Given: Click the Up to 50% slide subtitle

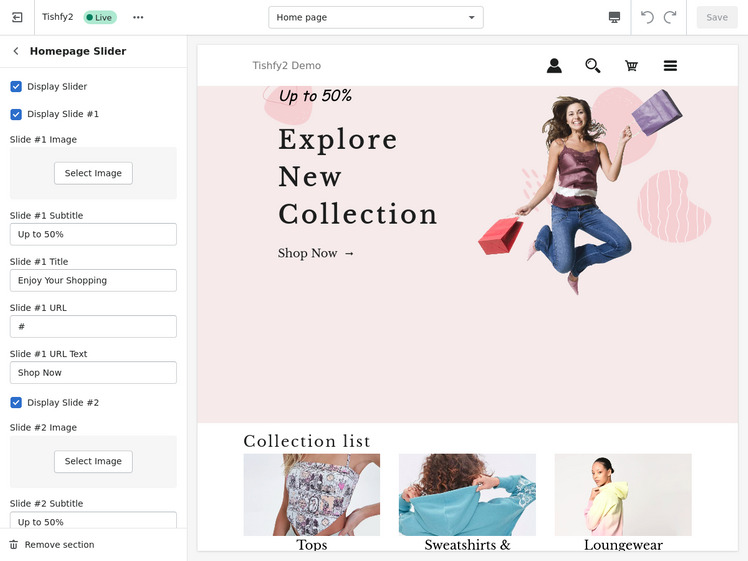Looking at the screenshot, I should click(x=315, y=95).
